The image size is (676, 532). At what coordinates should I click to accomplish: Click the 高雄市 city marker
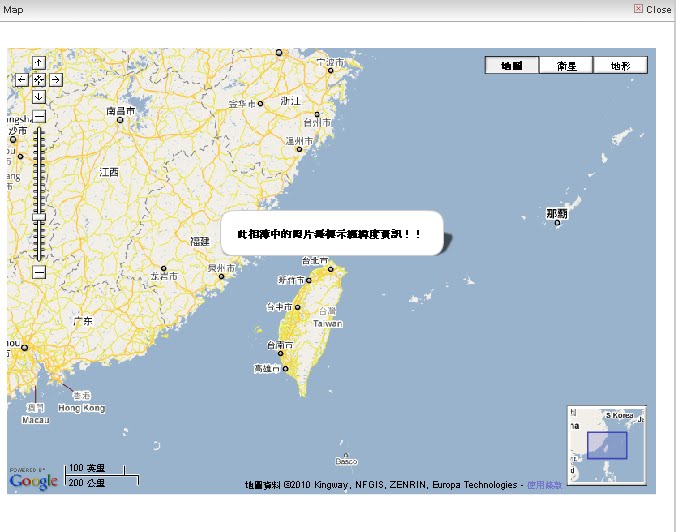(x=285, y=369)
